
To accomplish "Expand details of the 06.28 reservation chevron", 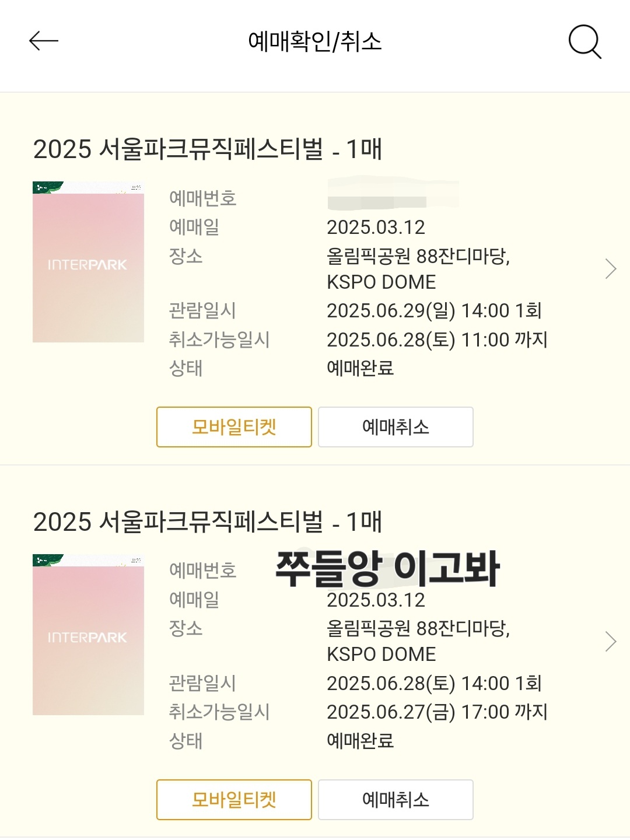I will coord(611,641).
